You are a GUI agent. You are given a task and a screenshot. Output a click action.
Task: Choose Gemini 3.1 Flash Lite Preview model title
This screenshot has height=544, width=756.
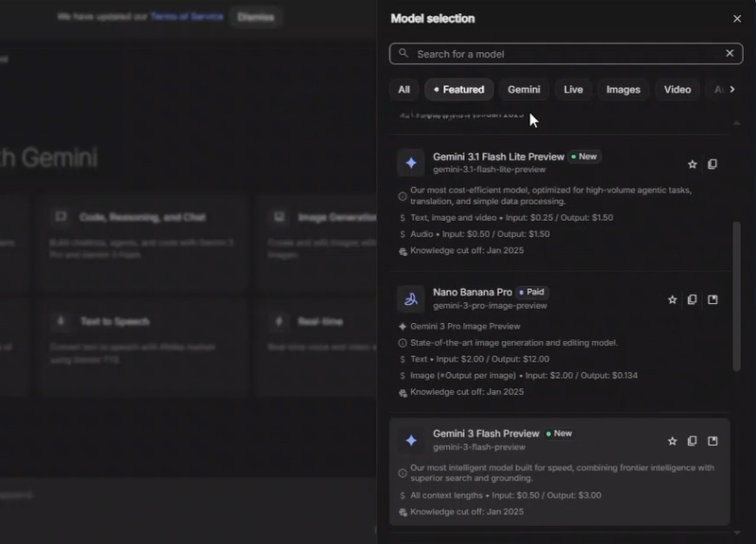[x=499, y=157]
